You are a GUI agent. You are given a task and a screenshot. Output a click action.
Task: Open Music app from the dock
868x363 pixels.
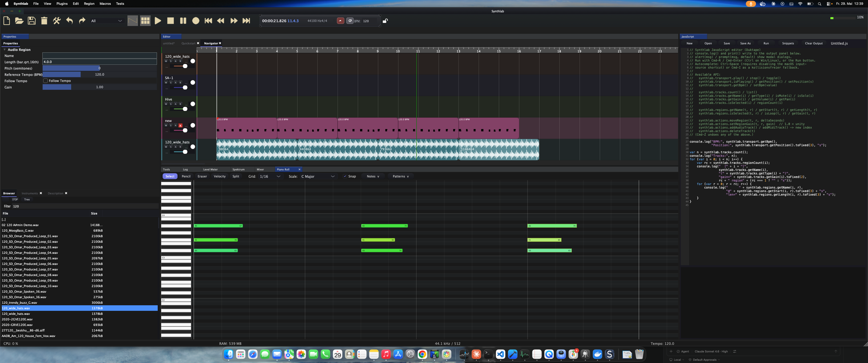point(386,354)
